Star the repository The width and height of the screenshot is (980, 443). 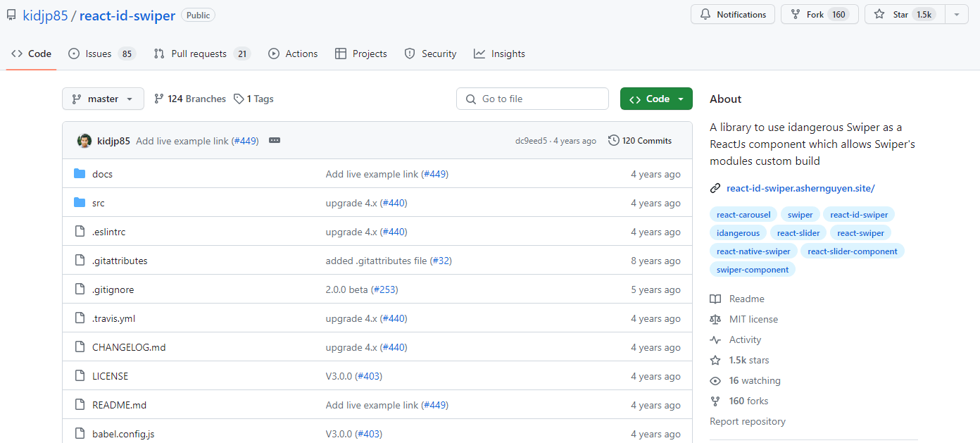click(x=903, y=13)
